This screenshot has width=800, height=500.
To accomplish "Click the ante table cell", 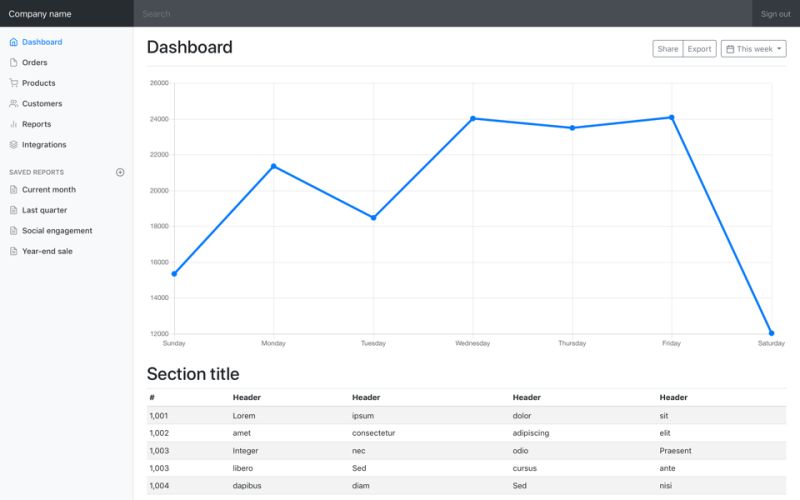I will tap(667, 468).
